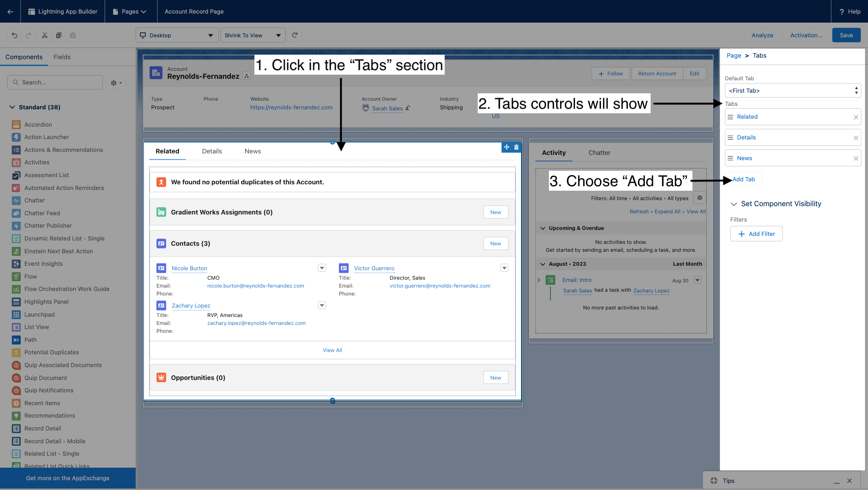Remove the News tab with X
868x490 pixels.
[x=856, y=159]
